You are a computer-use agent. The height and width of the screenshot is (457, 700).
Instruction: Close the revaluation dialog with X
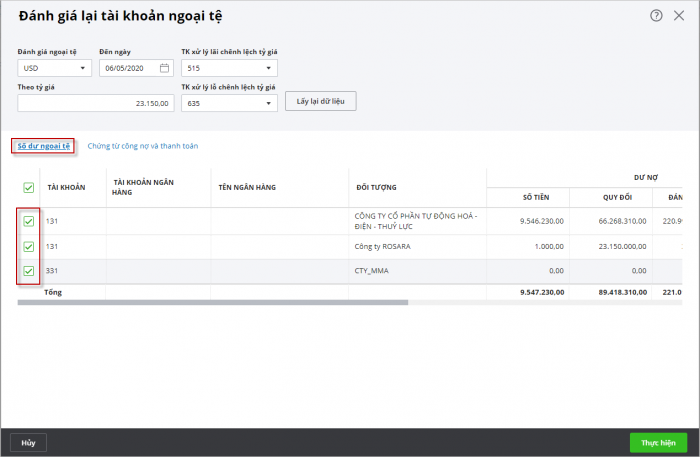[679, 16]
